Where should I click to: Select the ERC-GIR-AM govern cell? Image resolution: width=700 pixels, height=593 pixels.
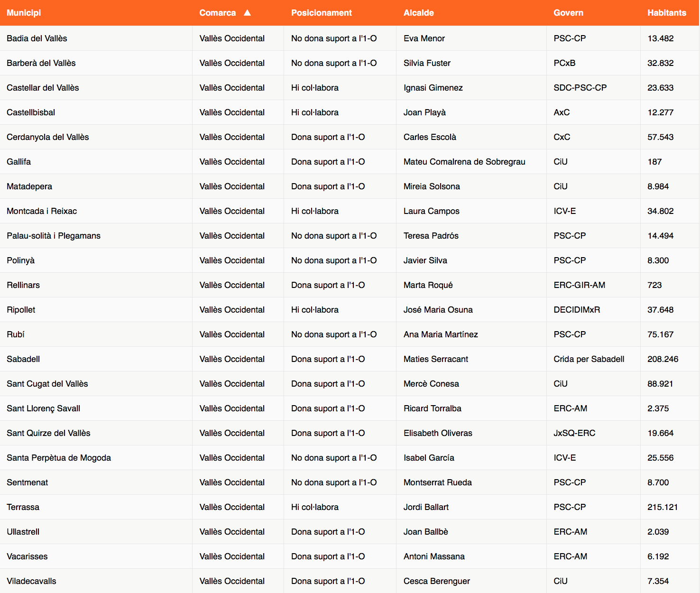[579, 285]
